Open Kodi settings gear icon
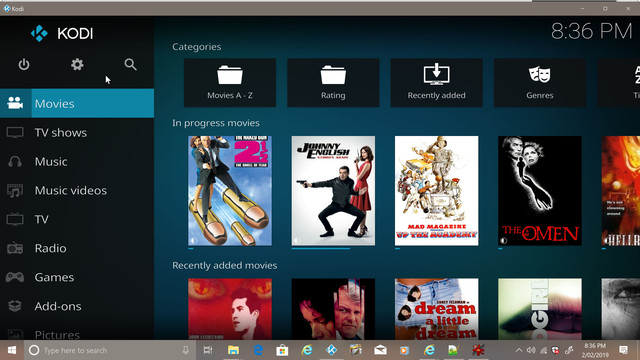 pos(77,64)
